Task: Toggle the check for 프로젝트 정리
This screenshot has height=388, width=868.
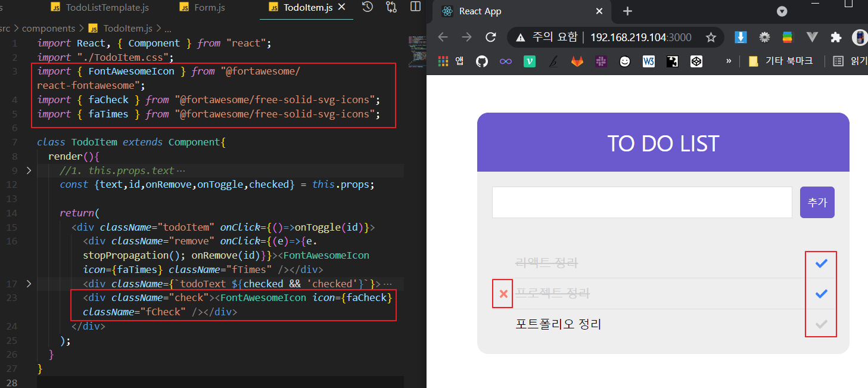Action: point(822,294)
